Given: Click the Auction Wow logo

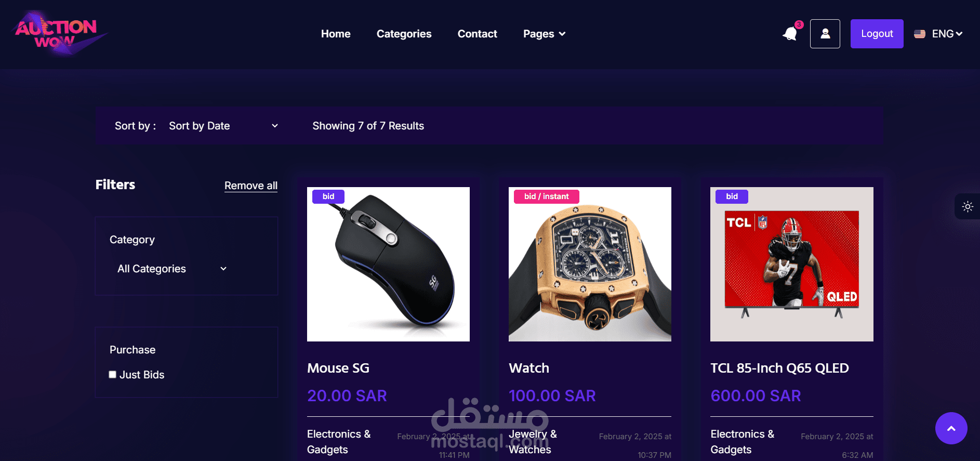Looking at the screenshot, I should 58,34.
